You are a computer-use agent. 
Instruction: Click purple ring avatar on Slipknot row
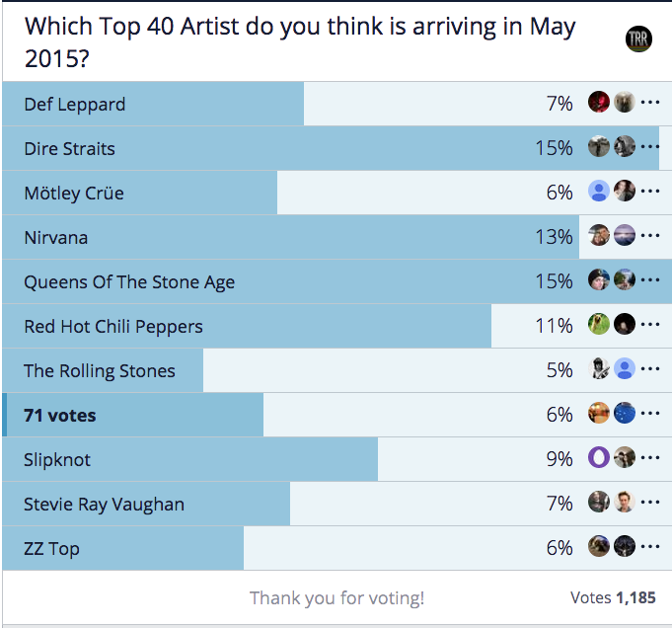[x=599, y=457]
